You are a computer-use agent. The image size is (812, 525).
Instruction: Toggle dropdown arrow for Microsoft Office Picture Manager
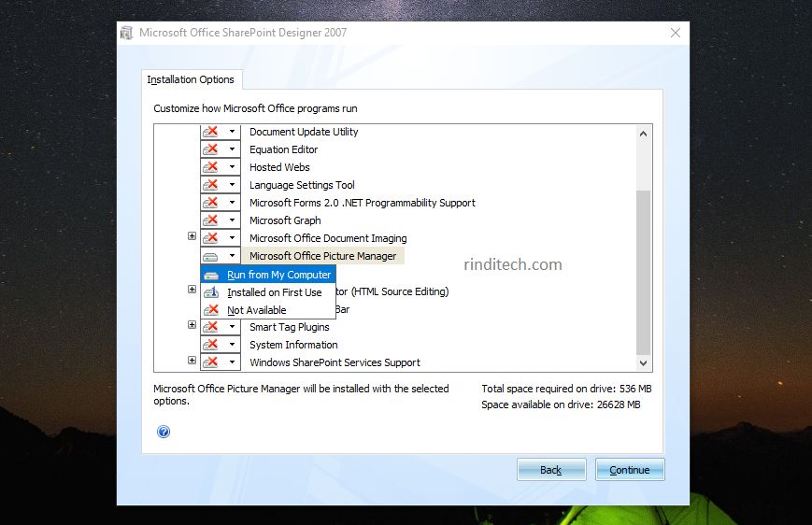(x=232, y=256)
